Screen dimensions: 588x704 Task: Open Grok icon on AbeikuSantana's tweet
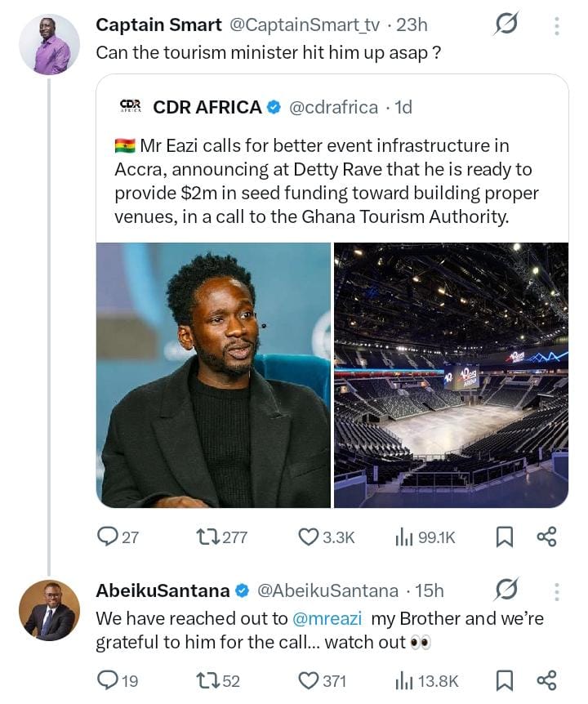click(506, 590)
